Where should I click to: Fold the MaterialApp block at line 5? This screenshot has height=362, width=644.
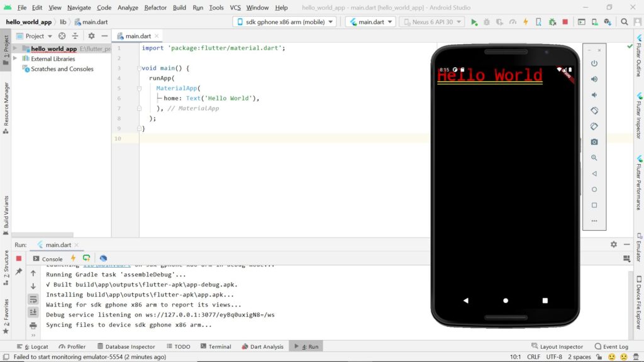139,88
